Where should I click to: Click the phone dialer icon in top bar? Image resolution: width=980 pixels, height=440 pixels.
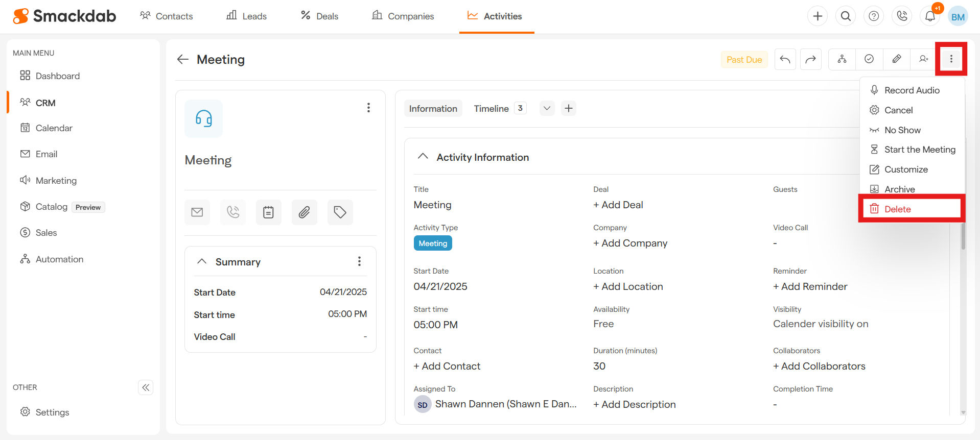(x=902, y=16)
